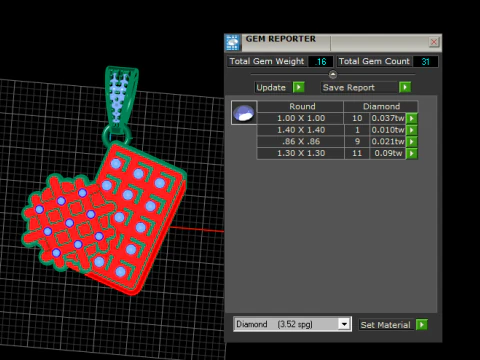
Task: Click the Gem Reporter title icon
Action: [233, 43]
